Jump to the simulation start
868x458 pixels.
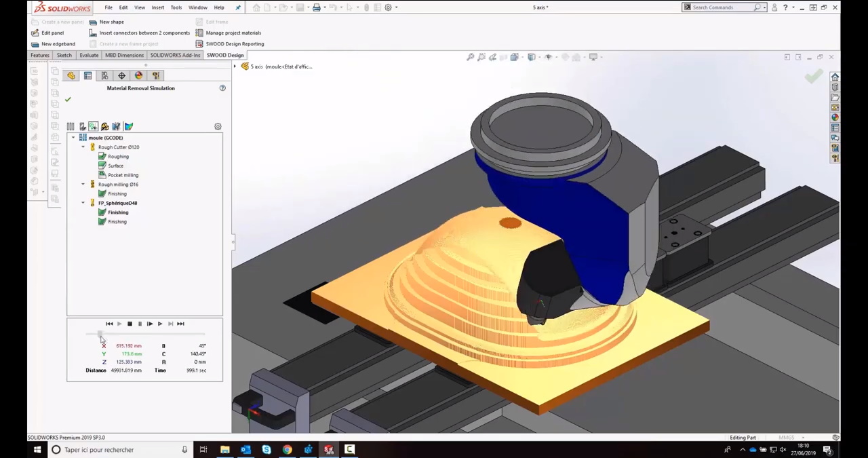coord(109,324)
